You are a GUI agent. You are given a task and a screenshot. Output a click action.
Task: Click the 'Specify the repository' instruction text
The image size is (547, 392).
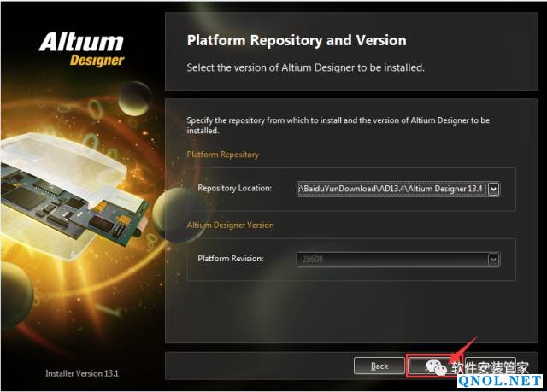click(x=338, y=126)
